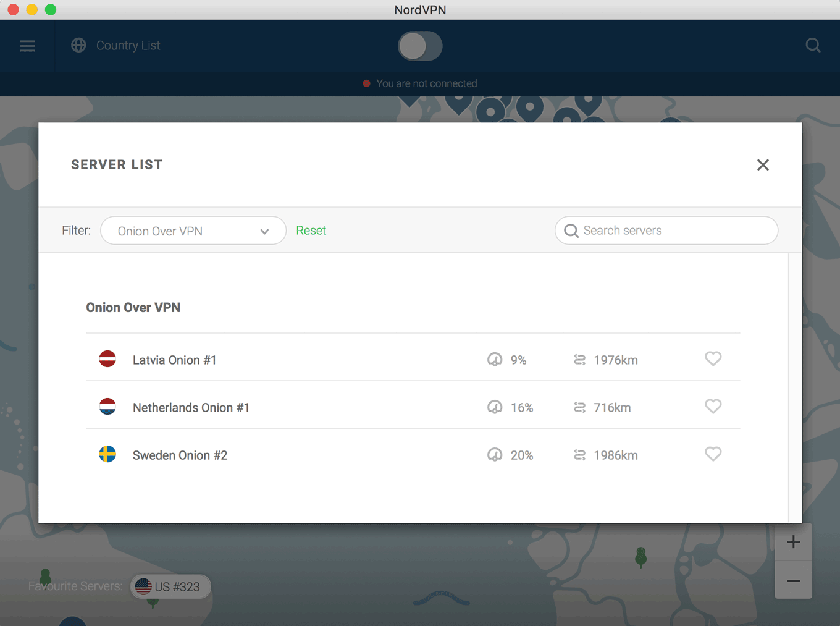Screen dimensions: 840x626
Task: Click the Sweden flag icon
Action: (x=107, y=454)
